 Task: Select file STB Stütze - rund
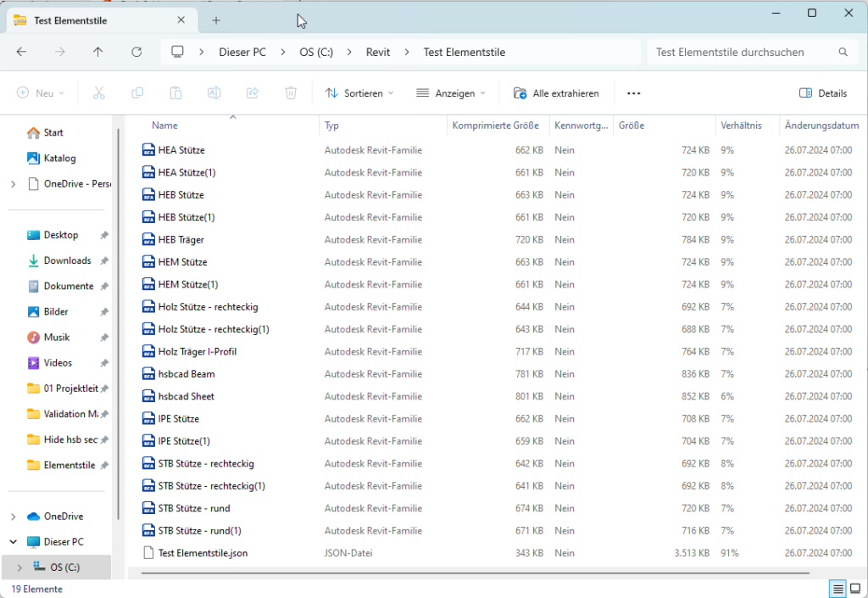[194, 508]
